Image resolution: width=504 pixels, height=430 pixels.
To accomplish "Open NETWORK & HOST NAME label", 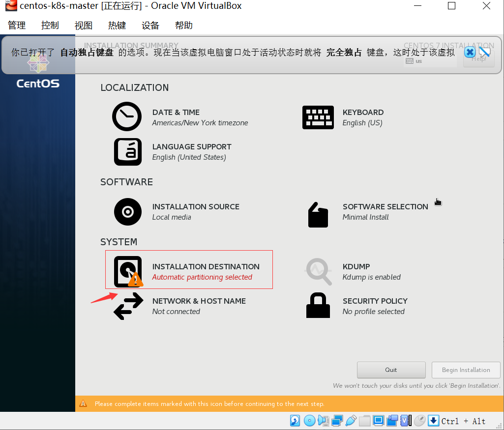I will coord(199,301).
